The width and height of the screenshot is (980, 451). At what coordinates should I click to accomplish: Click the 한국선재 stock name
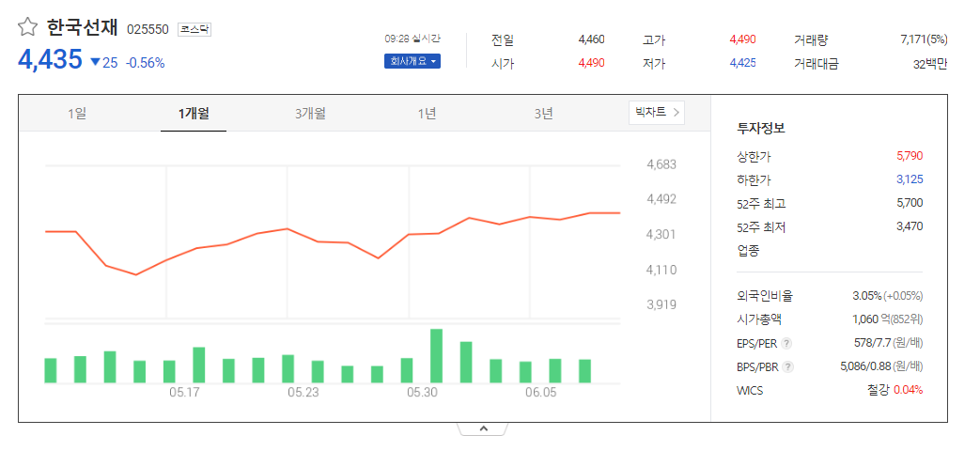pyautogui.click(x=82, y=27)
